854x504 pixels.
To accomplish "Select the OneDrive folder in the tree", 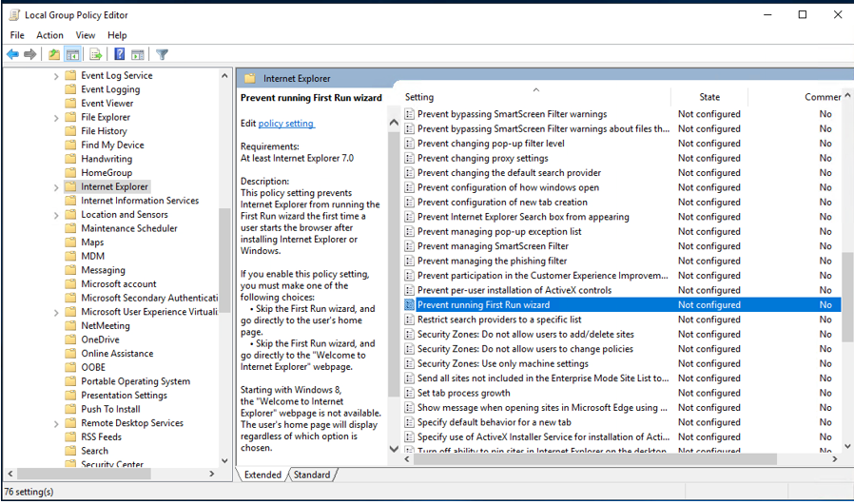I will (100, 339).
